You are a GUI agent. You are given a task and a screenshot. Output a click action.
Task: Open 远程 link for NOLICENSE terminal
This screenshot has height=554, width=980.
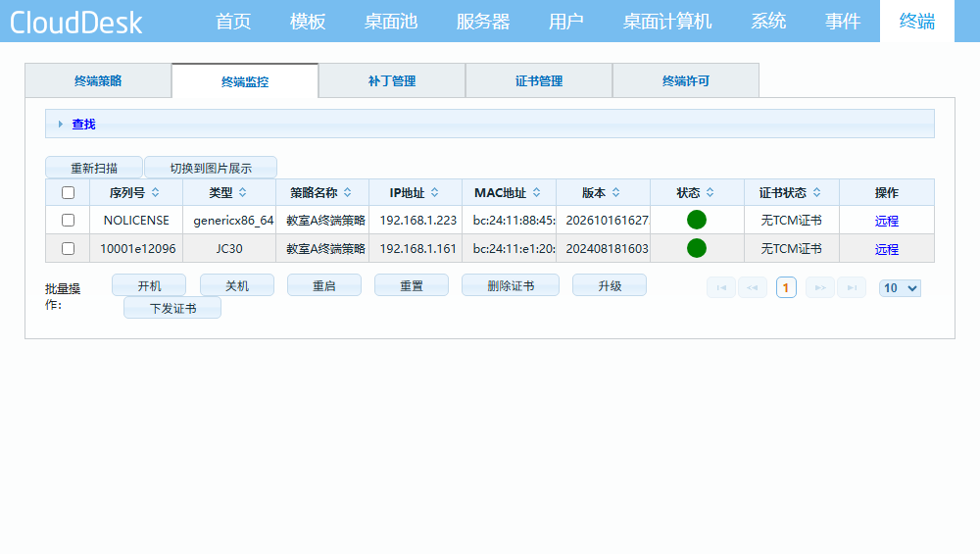(x=886, y=221)
